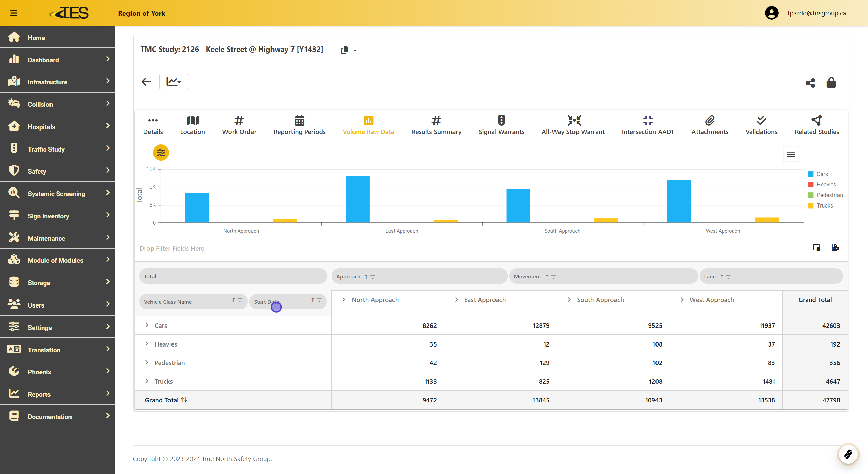This screenshot has height=474, width=868.
Task: Expand the Cars row
Action: [147, 325]
